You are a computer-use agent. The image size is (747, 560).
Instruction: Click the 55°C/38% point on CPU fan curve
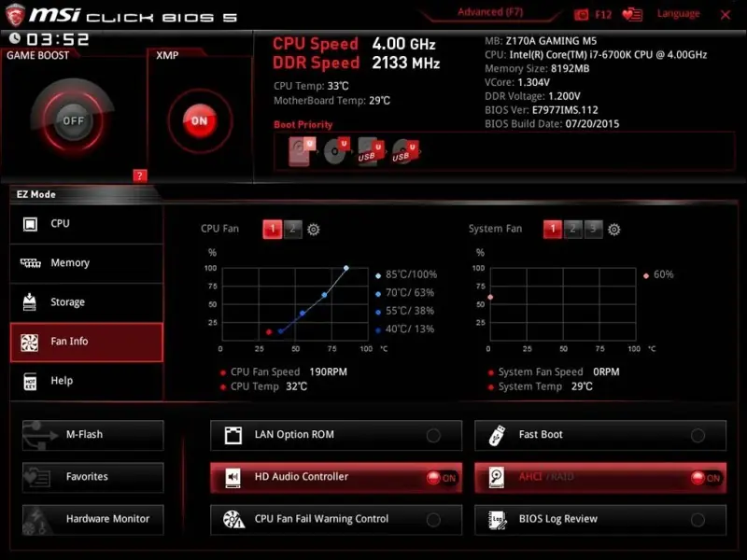[303, 313]
